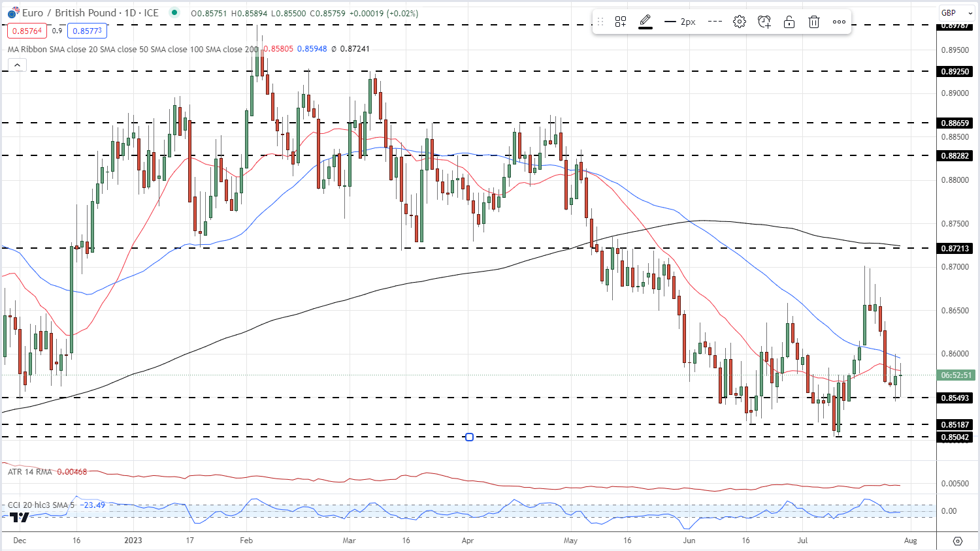Viewport: 980px width, 551px height.
Task: Click 0.85493 price line label
Action: pyautogui.click(x=955, y=398)
